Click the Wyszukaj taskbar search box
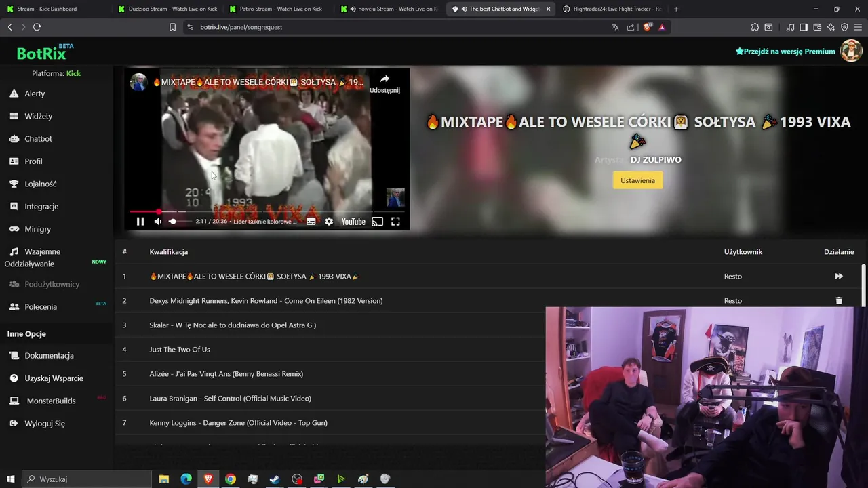Viewport: 868px width, 488px height. pos(88,479)
